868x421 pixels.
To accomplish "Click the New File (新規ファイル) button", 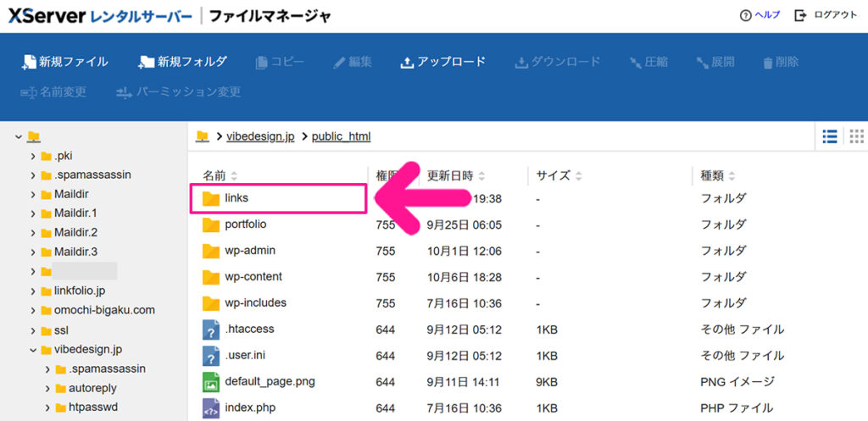I will [x=65, y=62].
